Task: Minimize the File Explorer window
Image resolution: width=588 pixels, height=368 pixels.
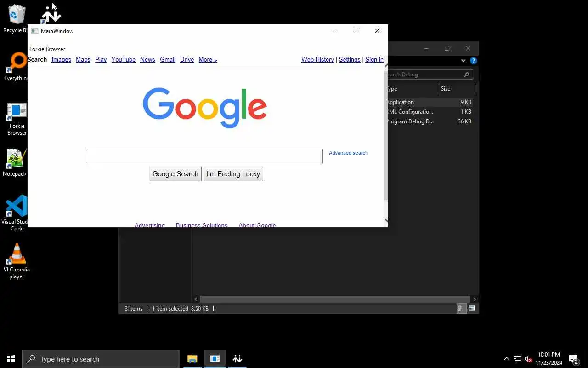Action: click(x=426, y=48)
